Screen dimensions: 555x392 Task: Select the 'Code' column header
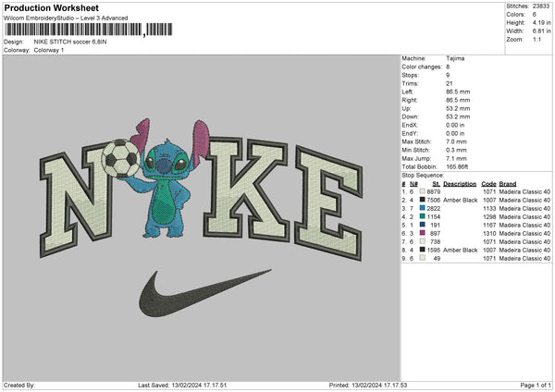coord(488,184)
